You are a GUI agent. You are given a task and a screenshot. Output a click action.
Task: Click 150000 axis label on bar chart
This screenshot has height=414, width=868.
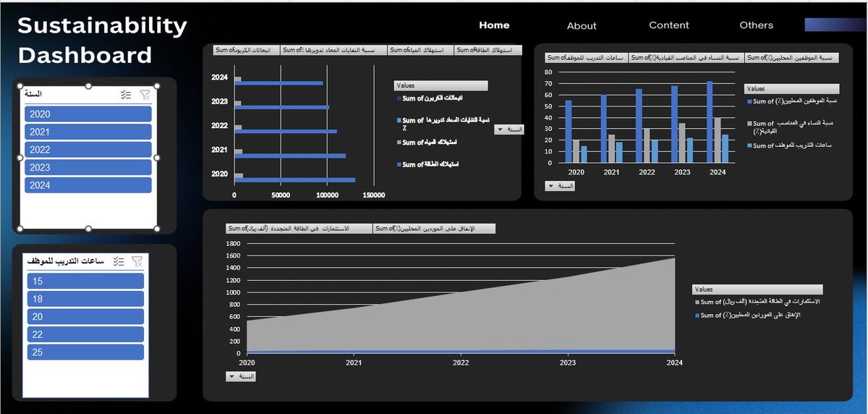click(373, 195)
